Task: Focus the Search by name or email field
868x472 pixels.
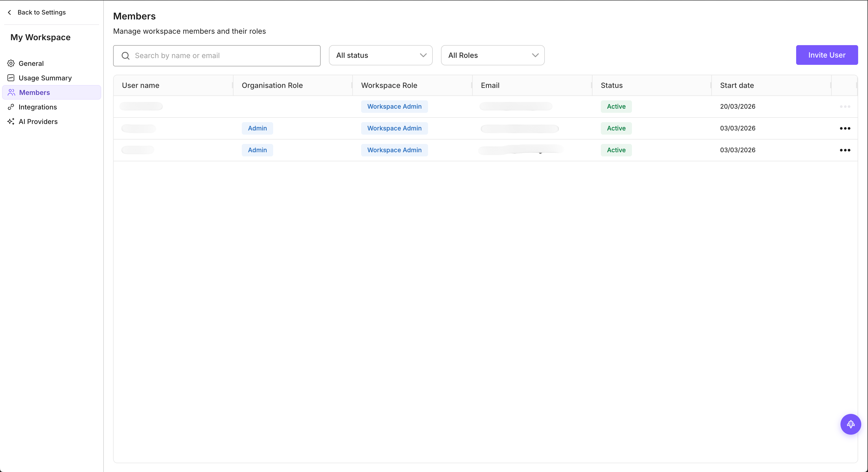Action: tap(222, 55)
